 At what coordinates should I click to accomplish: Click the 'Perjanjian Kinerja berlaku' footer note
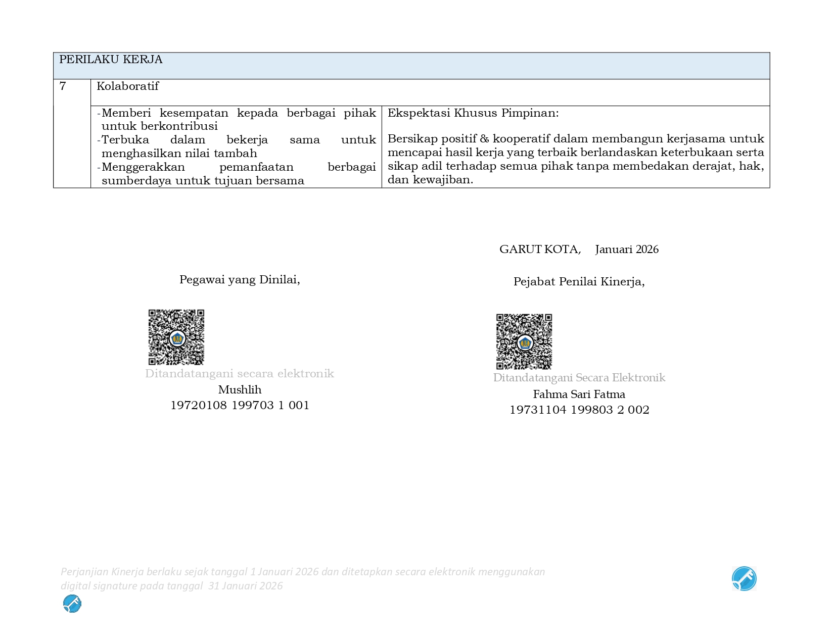[x=302, y=579]
